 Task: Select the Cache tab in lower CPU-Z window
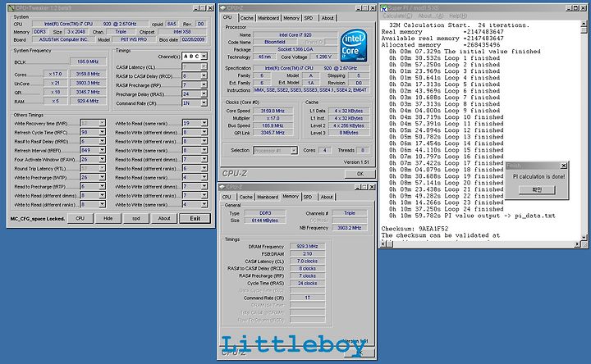[x=246, y=197]
